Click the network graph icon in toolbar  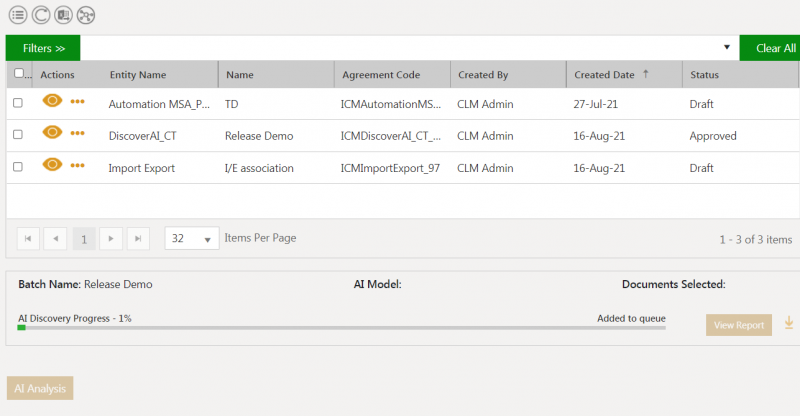(x=89, y=15)
